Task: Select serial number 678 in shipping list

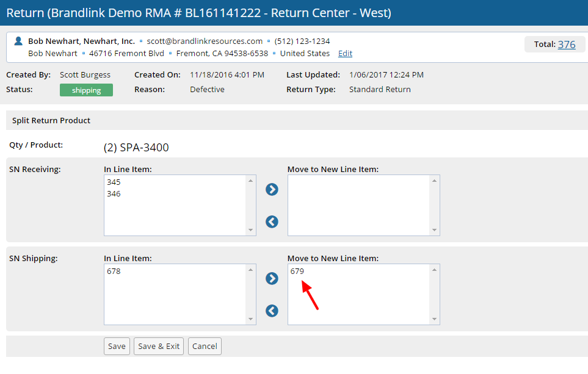Action: pos(114,272)
